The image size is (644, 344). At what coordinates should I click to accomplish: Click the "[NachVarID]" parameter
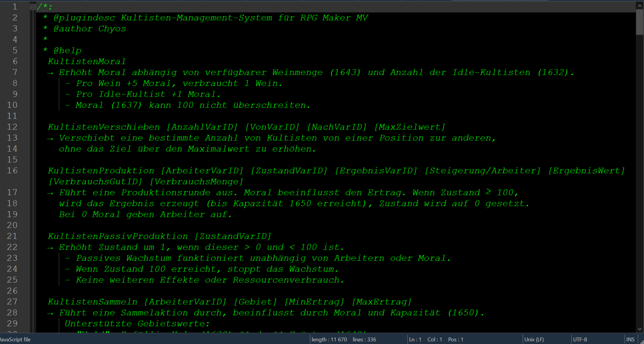[x=337, y=127]
